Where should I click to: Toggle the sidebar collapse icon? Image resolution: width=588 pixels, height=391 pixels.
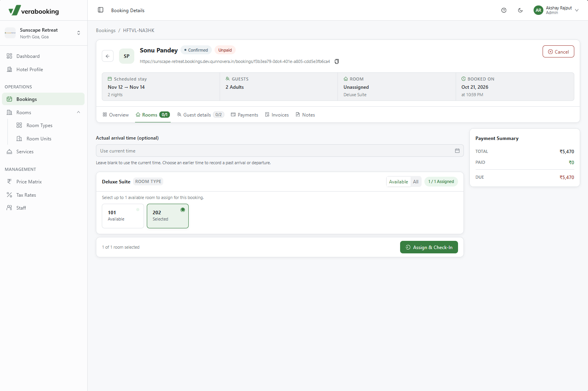click(x=101, y=10)
